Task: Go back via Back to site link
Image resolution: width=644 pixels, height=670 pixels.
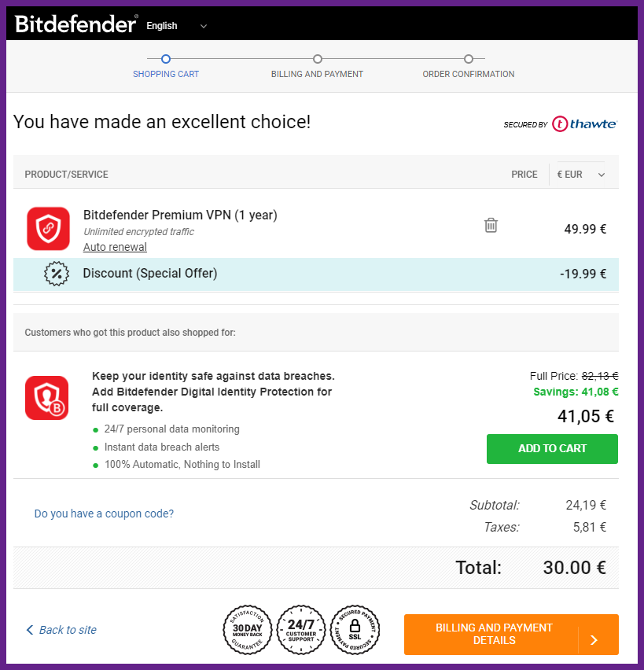Action: point(61,630)
